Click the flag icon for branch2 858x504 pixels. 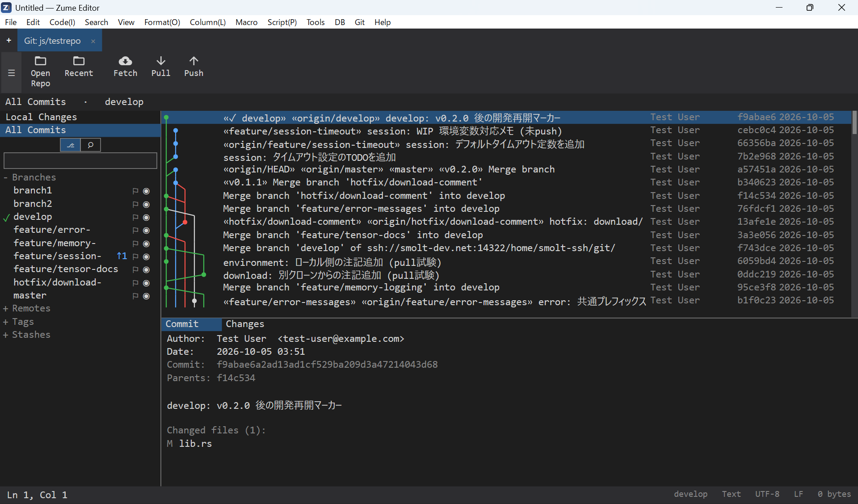pyautogui.click(x=135, y=204)
